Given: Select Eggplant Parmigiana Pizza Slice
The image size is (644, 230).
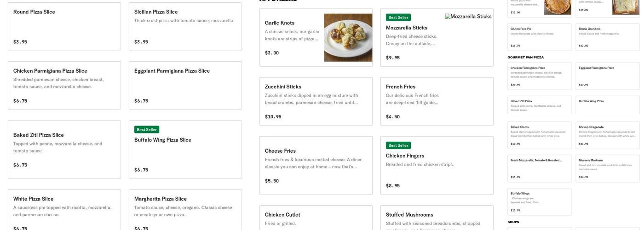Looking at the screenshot, I should point(185,86).
